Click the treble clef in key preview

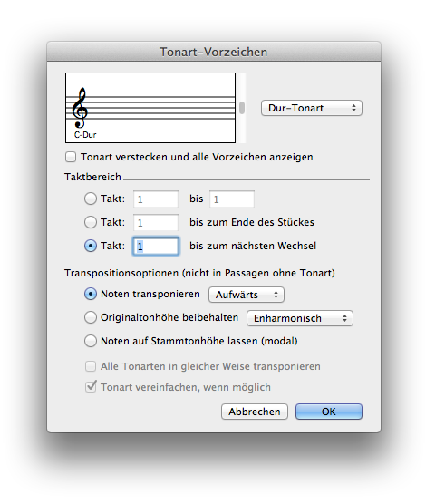pyautogui.click(x=80, y=108)
